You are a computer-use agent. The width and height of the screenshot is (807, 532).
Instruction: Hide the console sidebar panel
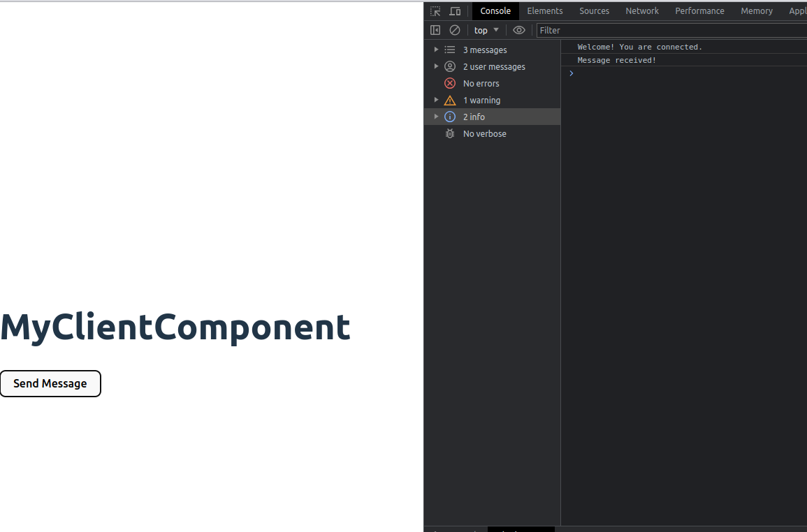point(435,30)
